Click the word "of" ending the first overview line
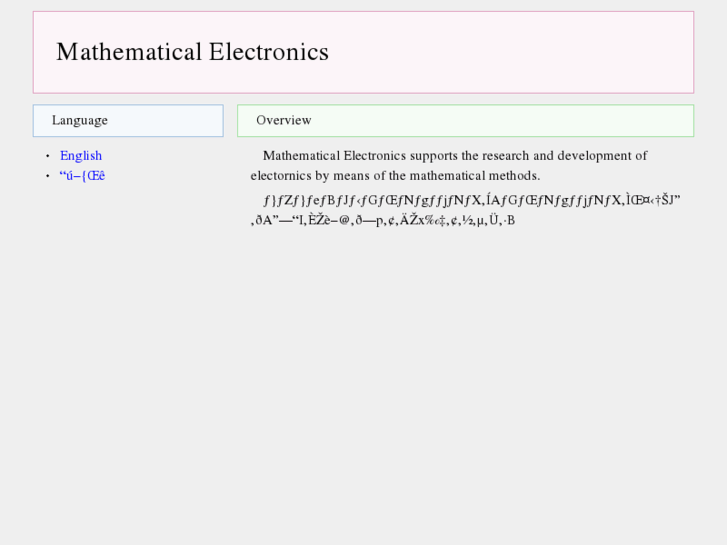This screenshot has width=727, height=545. [641, 155]
